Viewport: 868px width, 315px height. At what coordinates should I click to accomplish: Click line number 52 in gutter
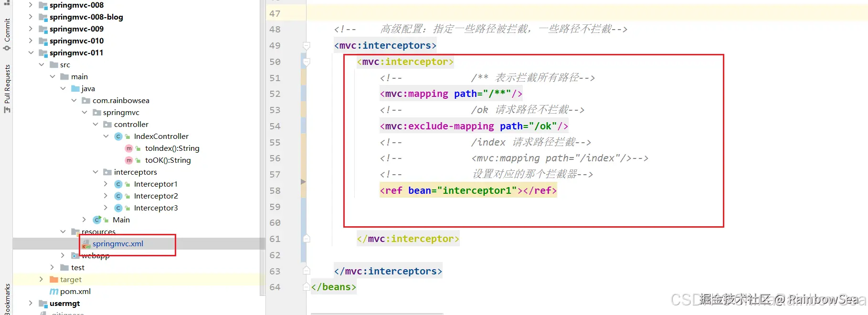pos(275,94)
